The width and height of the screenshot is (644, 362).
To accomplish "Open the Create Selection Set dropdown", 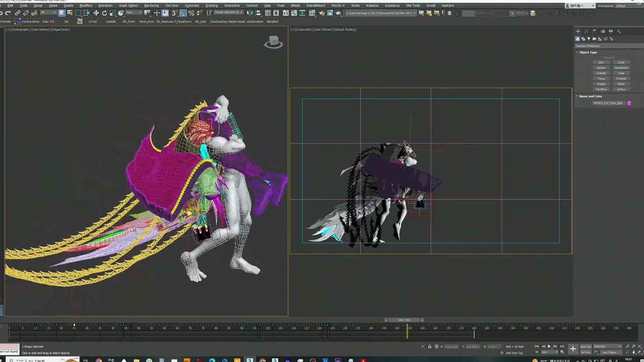I will pos(228,13).
